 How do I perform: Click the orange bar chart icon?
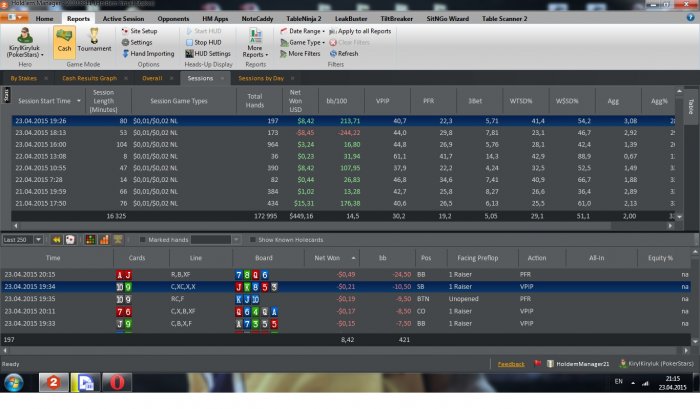click(104, 240)
